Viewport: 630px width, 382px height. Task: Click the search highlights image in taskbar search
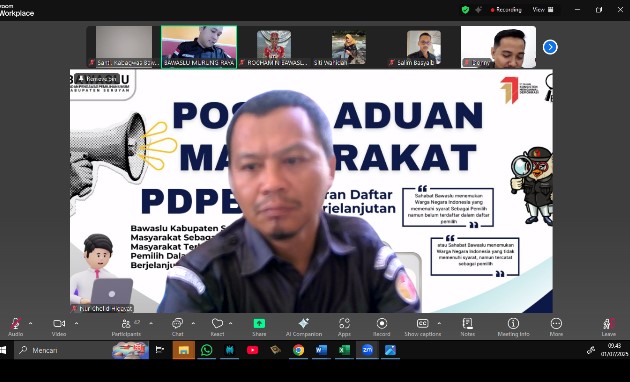(x=130, y=350)
